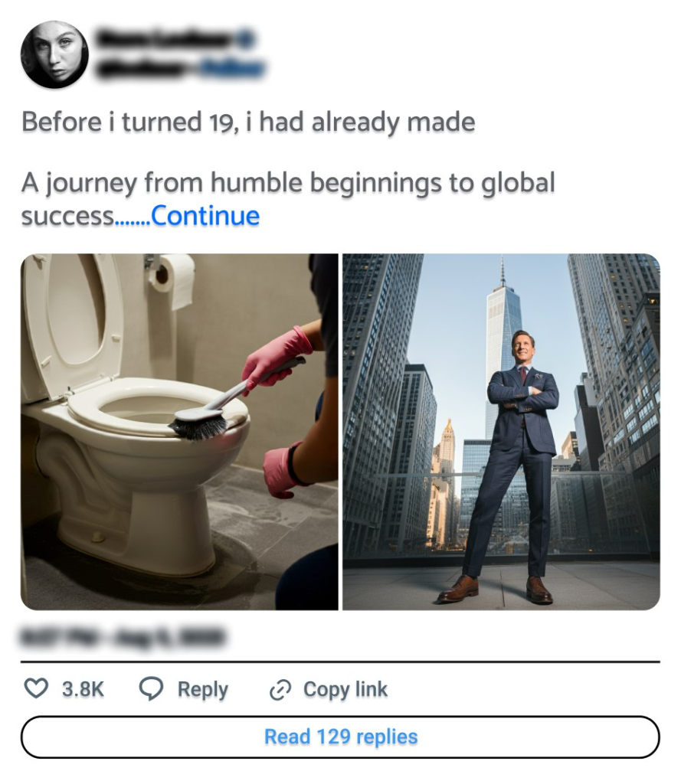Click the blurred Follow link
The width and height of the screenshot is (681, 784).
tap(232, 70)
